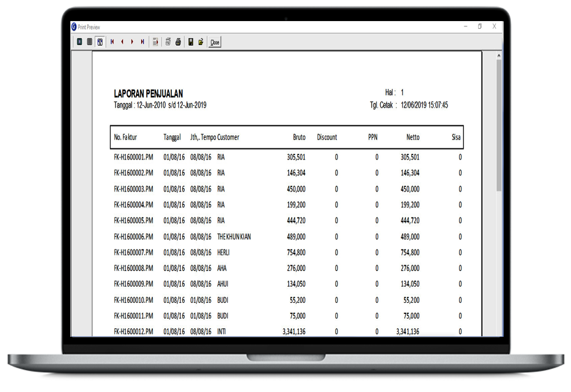Click invoice number FK-H1600006.PM
The width and height of the screenshot is (571, 392).
click(x=133, y=237)
